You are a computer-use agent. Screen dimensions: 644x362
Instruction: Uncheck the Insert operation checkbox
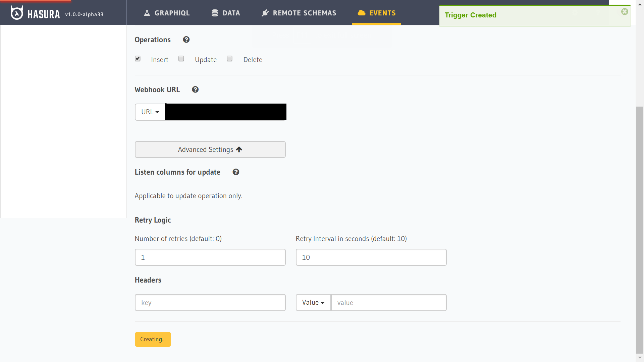(138, 59)
